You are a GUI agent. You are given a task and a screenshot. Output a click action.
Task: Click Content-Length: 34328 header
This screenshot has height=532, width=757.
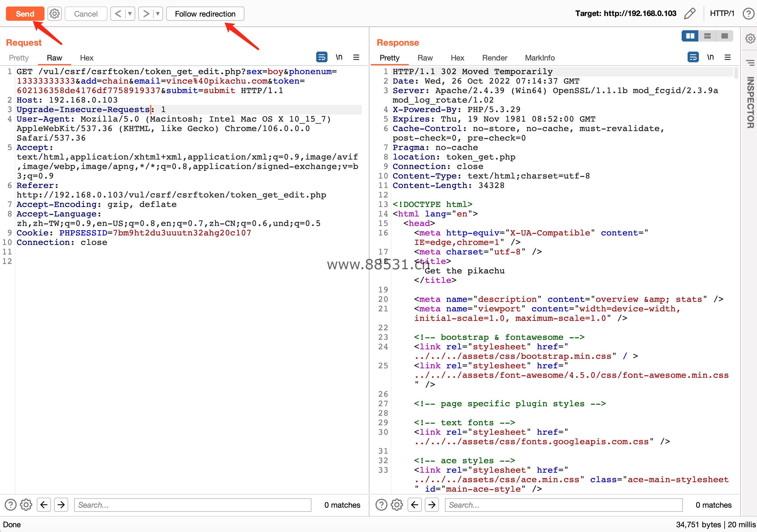tap(449, 186)
